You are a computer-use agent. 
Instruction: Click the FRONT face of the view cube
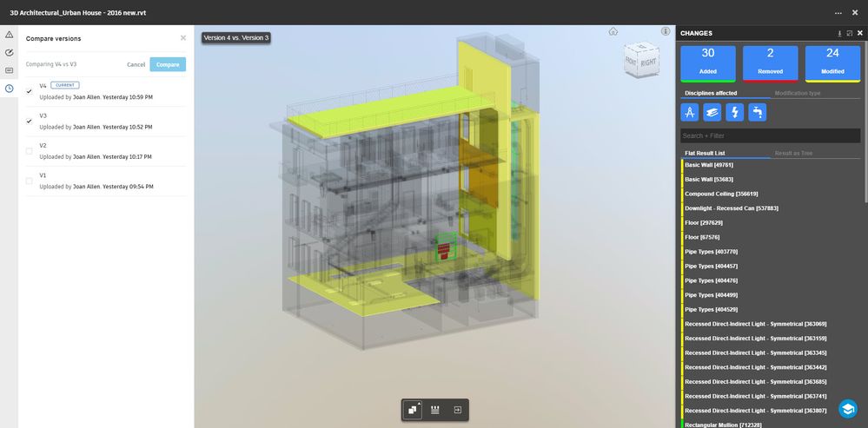coord(632,63)
